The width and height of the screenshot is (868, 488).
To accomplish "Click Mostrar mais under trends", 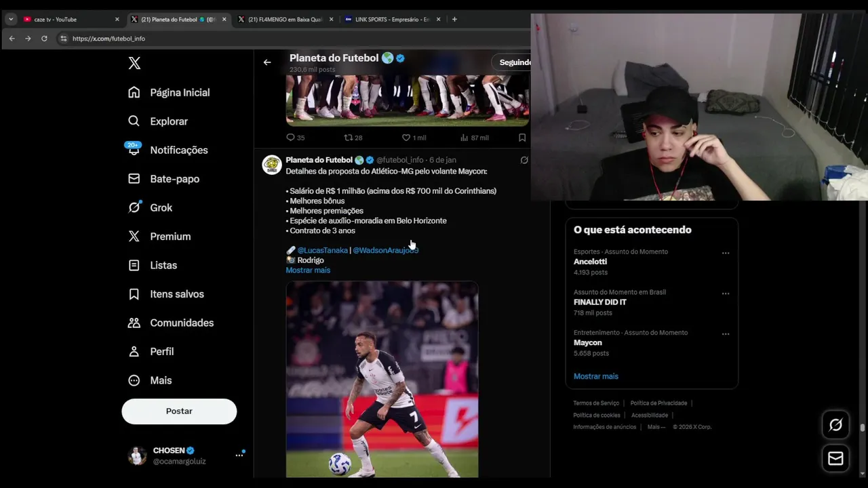I will coord(596,376).
